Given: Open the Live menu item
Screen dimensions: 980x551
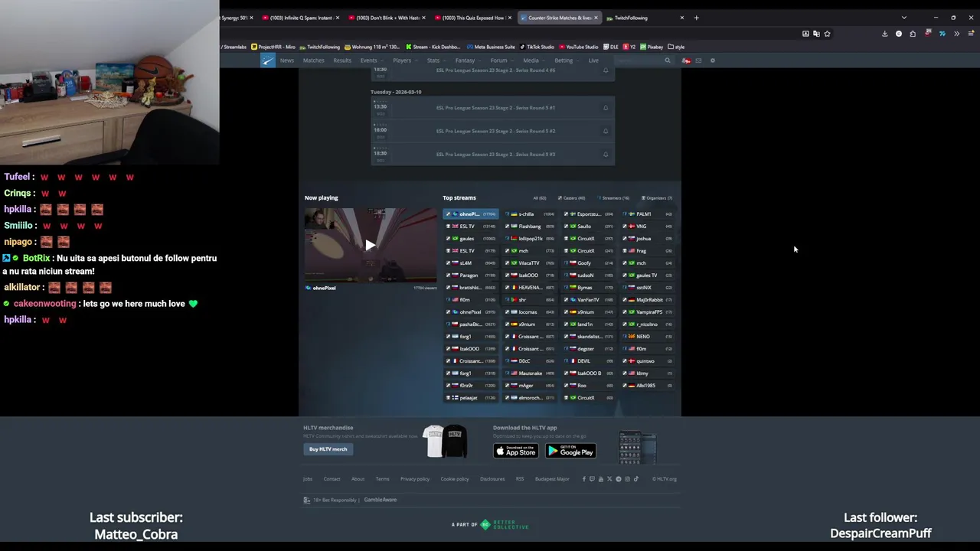Looking at the screenshot, I should tap(593, 60).
